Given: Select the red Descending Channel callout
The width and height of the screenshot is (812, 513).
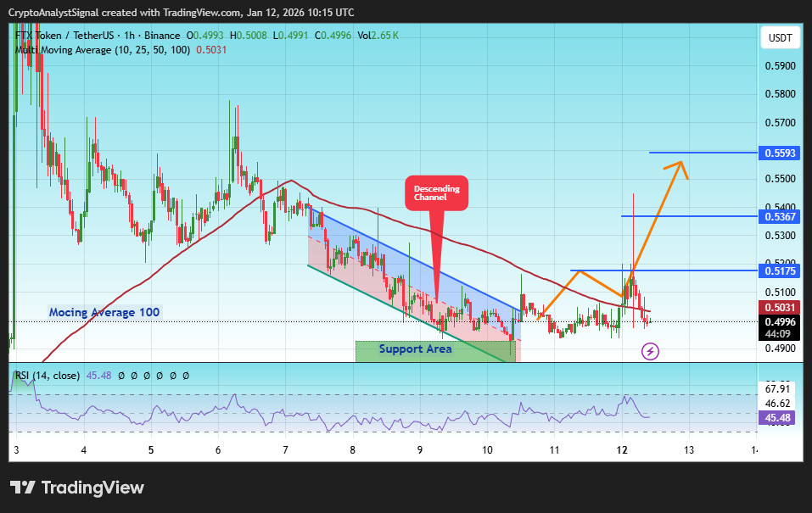Looking at the screenshot, I should click(437, 193).
